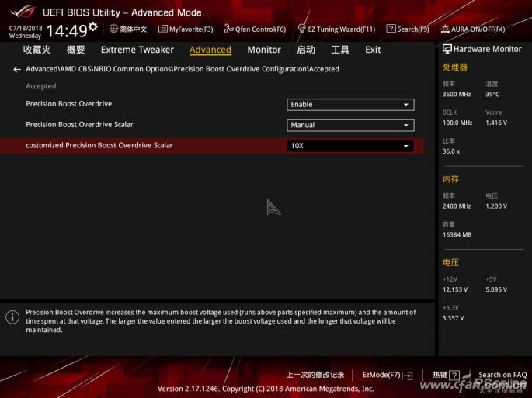Open the Precision Boost Overdrive Enable dropdown
The width and height of the screenshot is (532, 398).
[350, 105]
